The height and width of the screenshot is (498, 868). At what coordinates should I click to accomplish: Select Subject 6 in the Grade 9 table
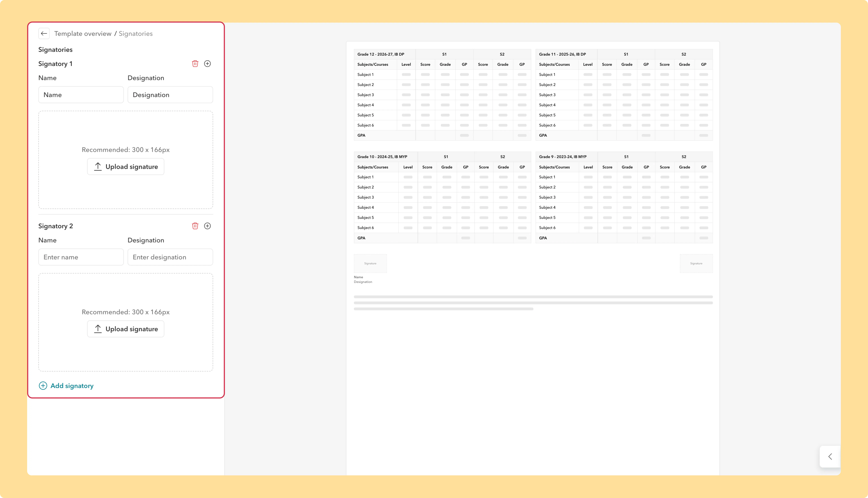coord(547,228)
